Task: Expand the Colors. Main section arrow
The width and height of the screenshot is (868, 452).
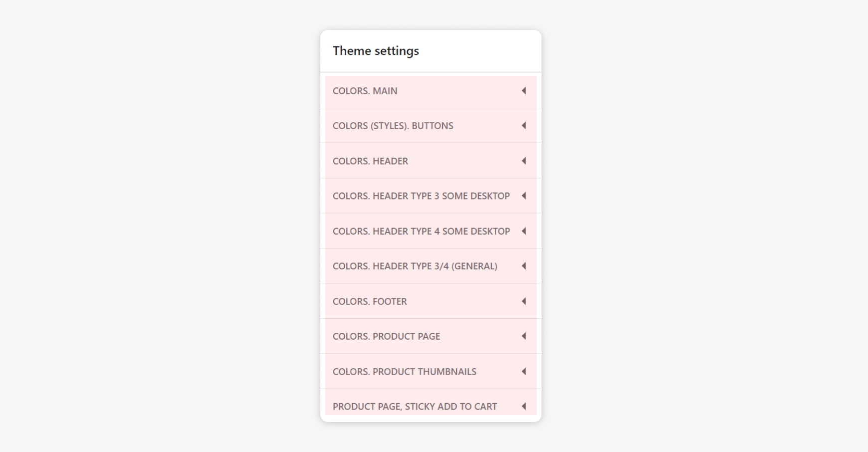Action: (524, 91)
